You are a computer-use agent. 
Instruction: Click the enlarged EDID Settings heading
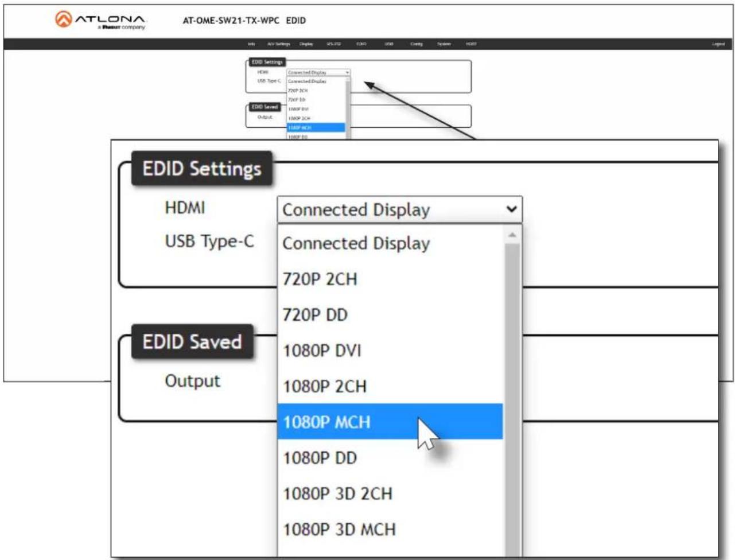pos(201,169)
